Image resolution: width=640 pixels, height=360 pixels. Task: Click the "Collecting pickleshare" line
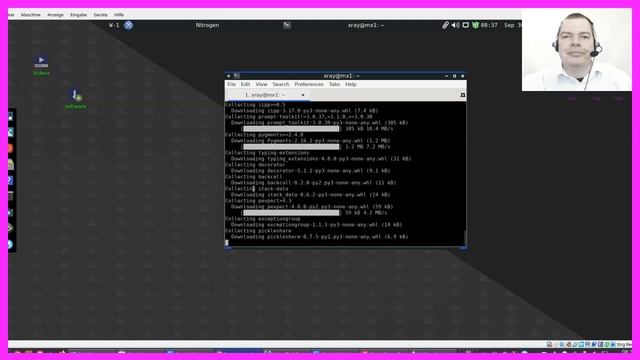click(258, 231)
